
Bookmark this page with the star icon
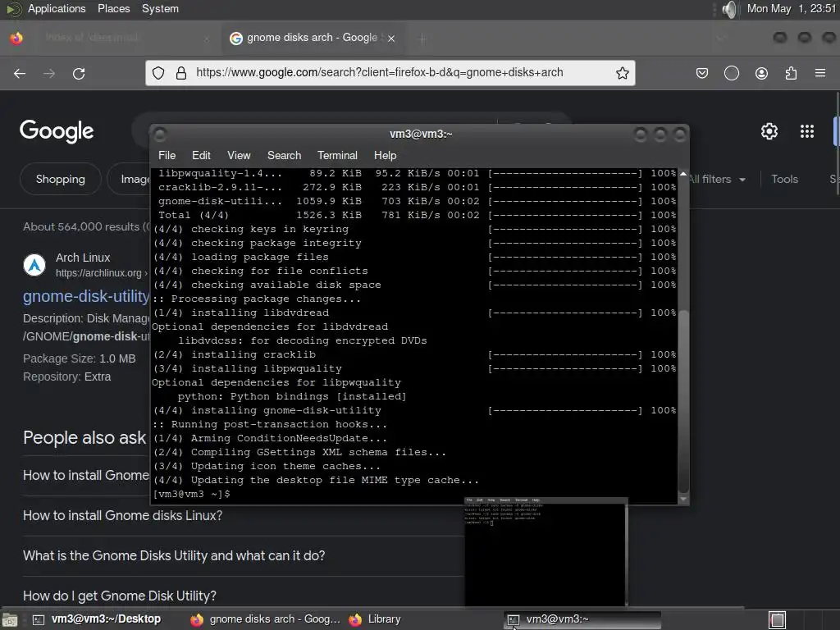(x=622, y=73)
